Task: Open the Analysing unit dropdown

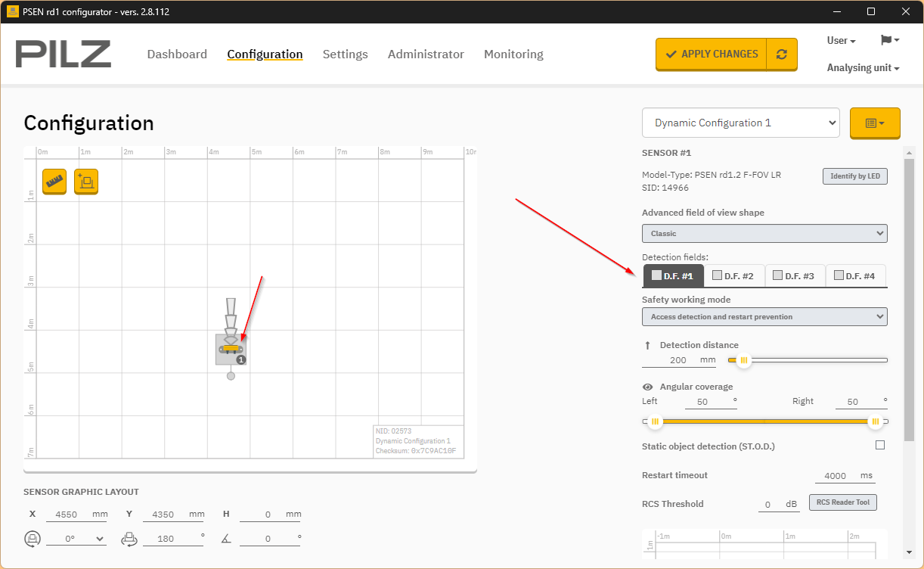Action: [x=863, y=67]
